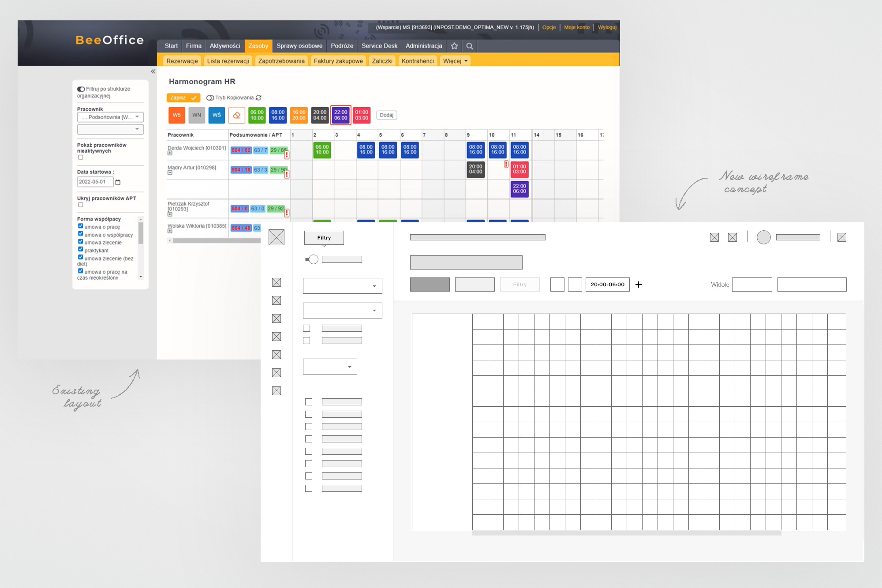Uncheck the umowa zlecenie checkbox
Image resolution: width=882 pixels, height=588 pixels.
pyautogui.click(x=81, y=242)
